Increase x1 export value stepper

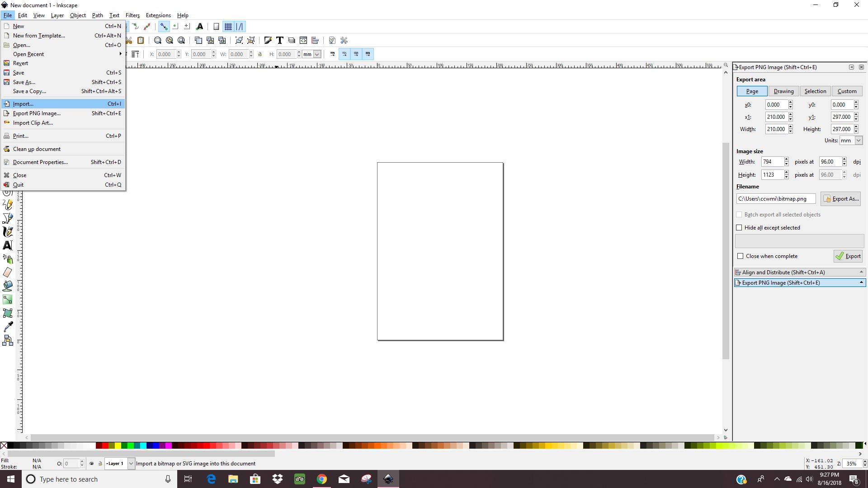[x=790, y=115]
